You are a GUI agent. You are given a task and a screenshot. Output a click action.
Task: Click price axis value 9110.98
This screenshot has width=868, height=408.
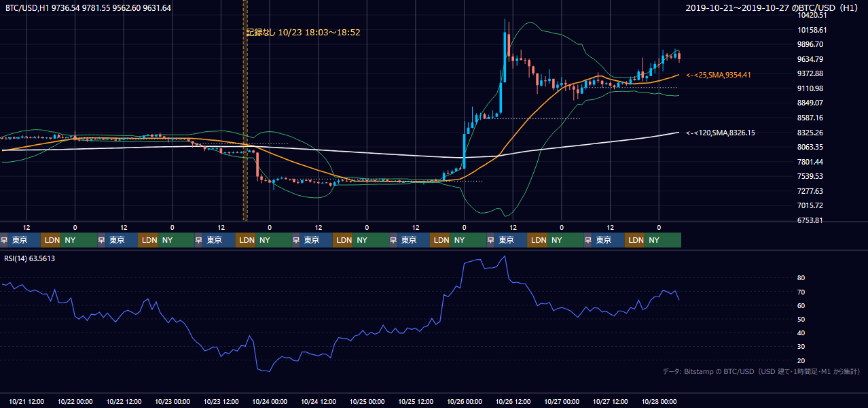click(810, 88)
